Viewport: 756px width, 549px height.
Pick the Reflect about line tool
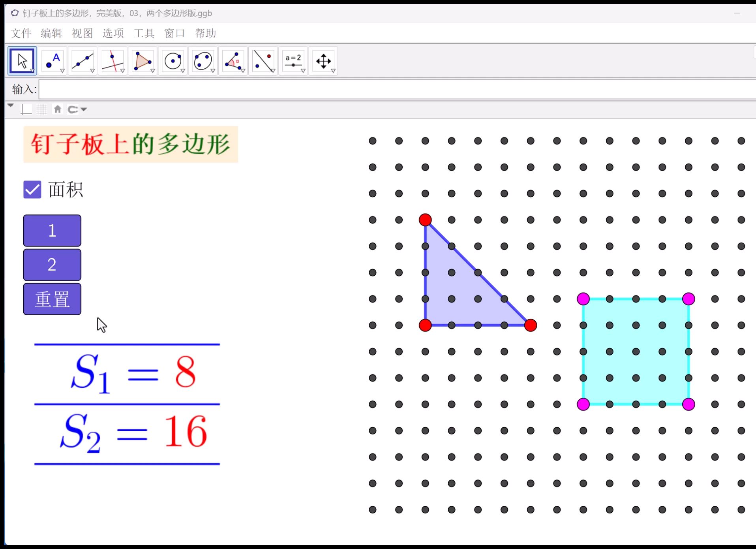tap(263, 61)
